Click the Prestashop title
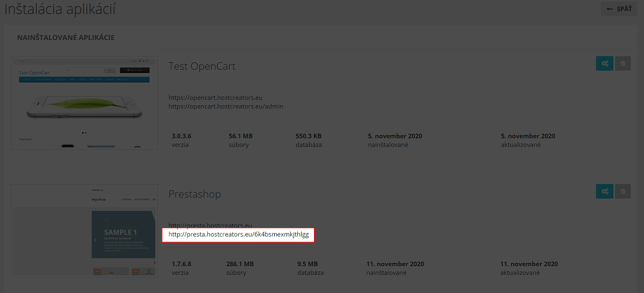 coord(195,194)
